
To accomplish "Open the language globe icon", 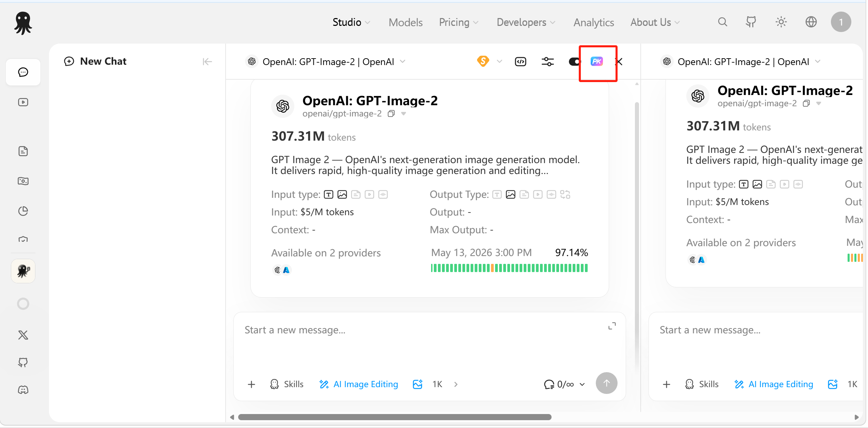I will pos(811,22).
